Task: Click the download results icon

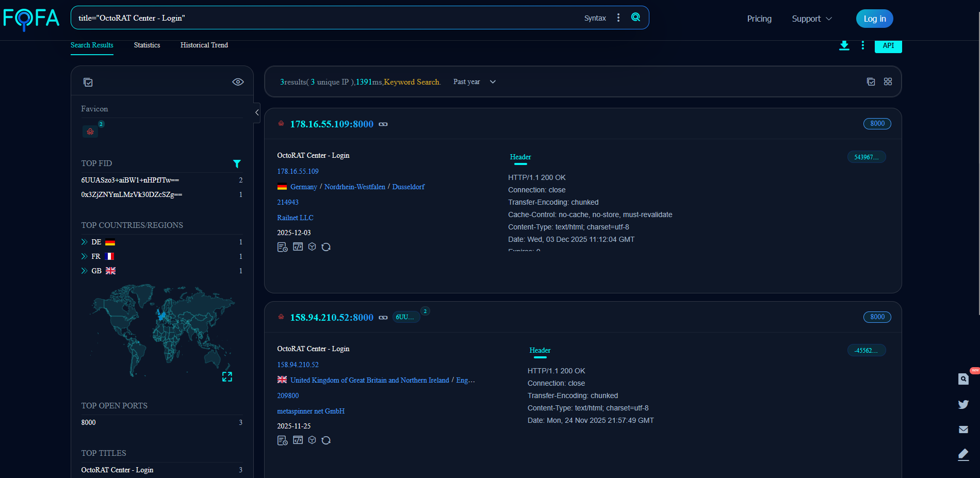Action: coord(844,45)
